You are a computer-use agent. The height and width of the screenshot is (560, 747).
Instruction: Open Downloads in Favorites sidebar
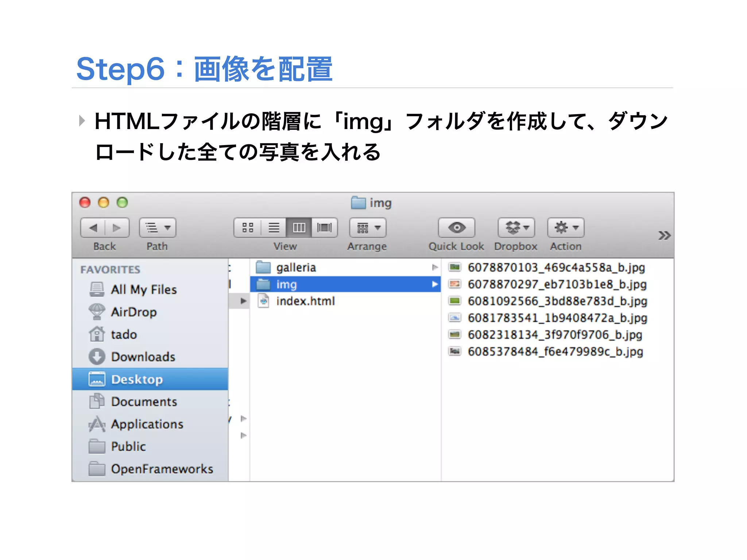click(143, 357)
